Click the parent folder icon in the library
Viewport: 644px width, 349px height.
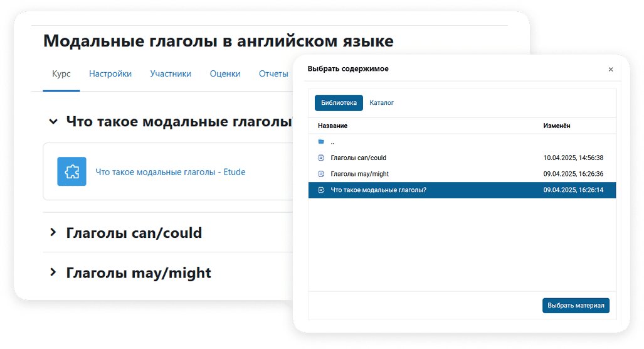pos(321,142)
